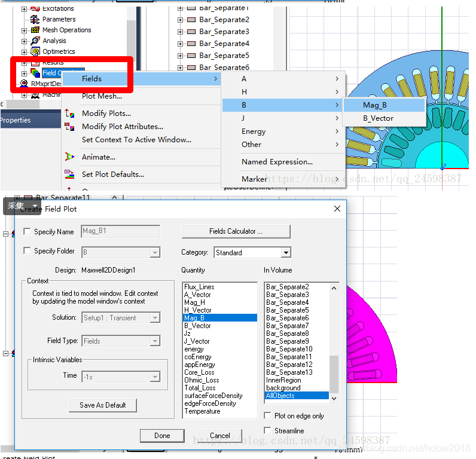Open the Time dropdown
Image resolution: width=476 pixels, height=459 pixels.
(x=155, y=377)
